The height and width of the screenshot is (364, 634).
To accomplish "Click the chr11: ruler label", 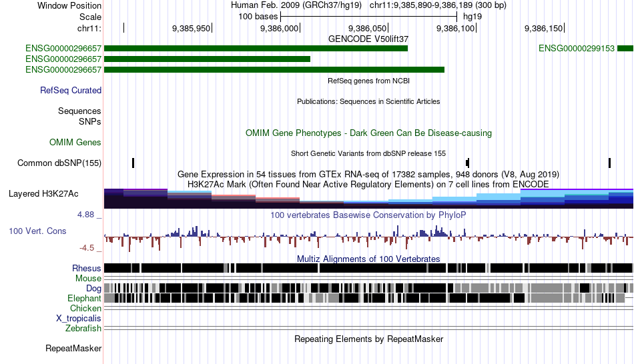I will [x=89, y=28].
